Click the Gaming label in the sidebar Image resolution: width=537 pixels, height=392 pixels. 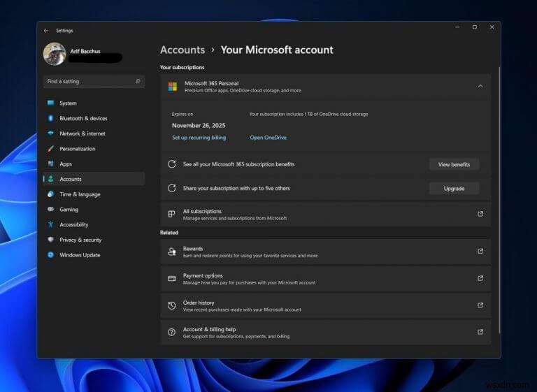[69, 209]
